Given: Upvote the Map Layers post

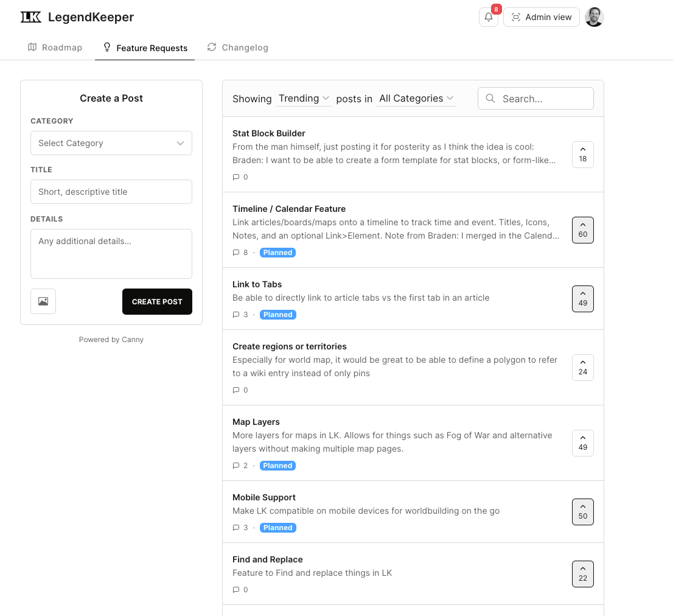Looking at the screenshot, I should (x=583, y=443).
